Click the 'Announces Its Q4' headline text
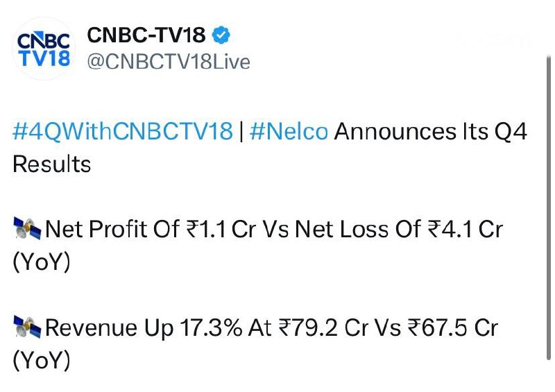 (431, 131)
